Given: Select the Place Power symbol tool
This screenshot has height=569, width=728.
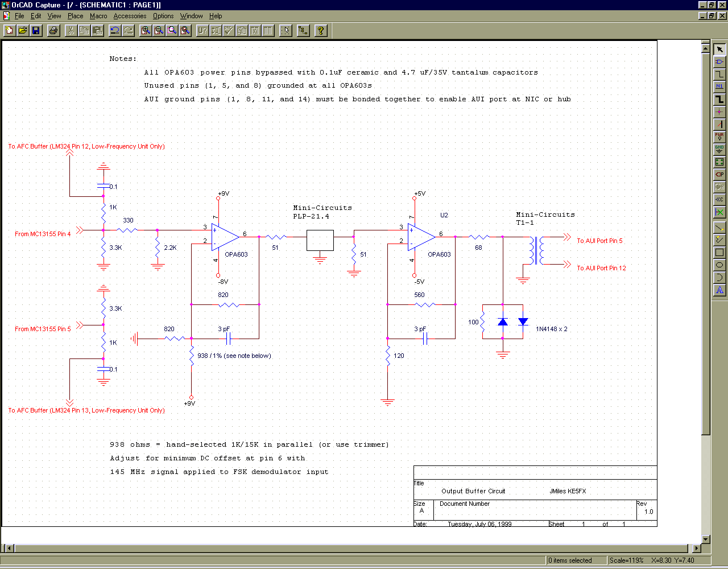Looking at the screenshot, I should [719, 137].
